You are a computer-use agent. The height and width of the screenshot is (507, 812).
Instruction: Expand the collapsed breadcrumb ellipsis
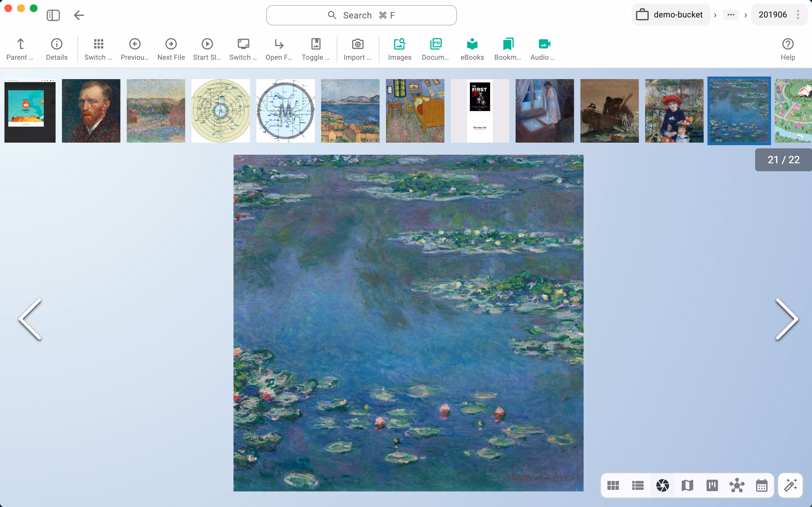[731, 15]
